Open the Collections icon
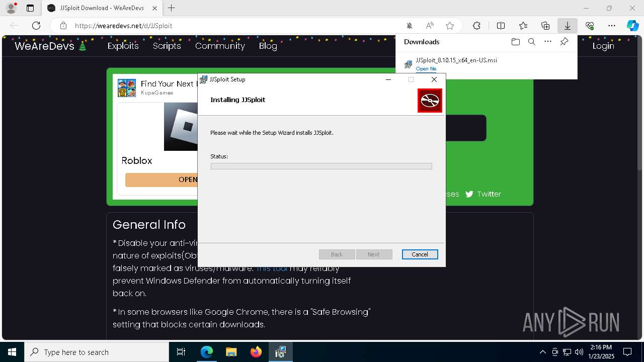This screenshot has height=362, width=644. (x=545, y=26)
